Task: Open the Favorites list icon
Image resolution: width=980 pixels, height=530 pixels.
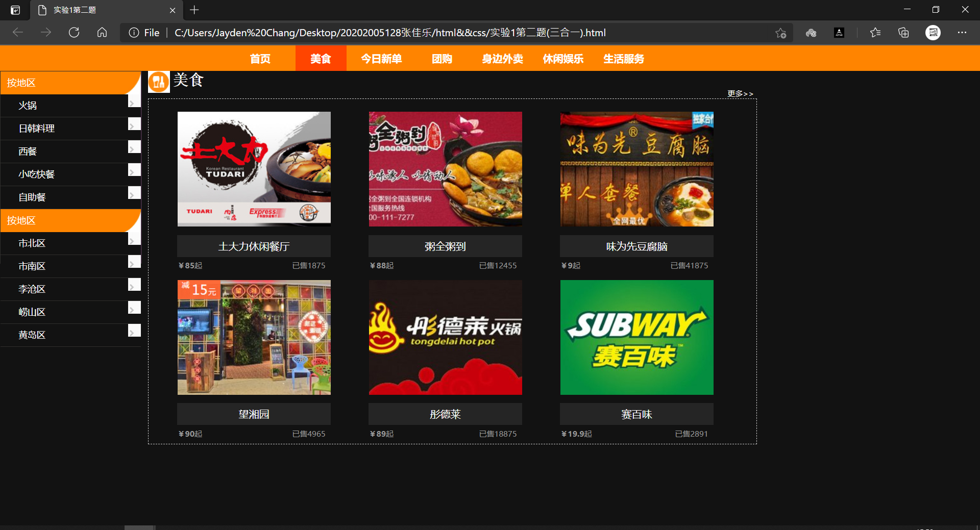Action: coord(875,33)
